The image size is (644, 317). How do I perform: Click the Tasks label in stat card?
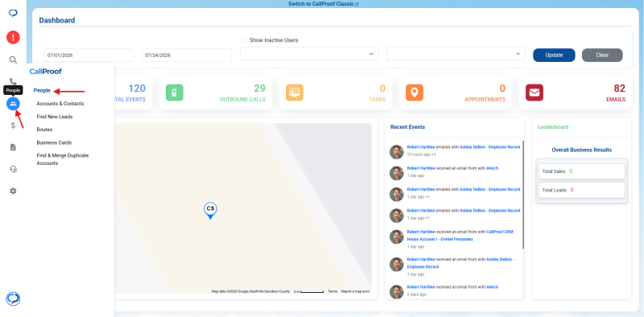click(377, 100)
